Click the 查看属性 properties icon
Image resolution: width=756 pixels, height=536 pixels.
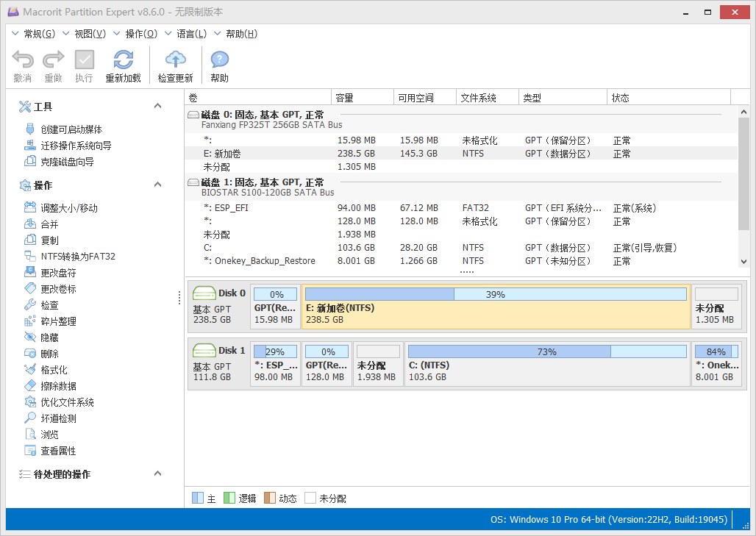pyautogui.click(x=30, y=450)
